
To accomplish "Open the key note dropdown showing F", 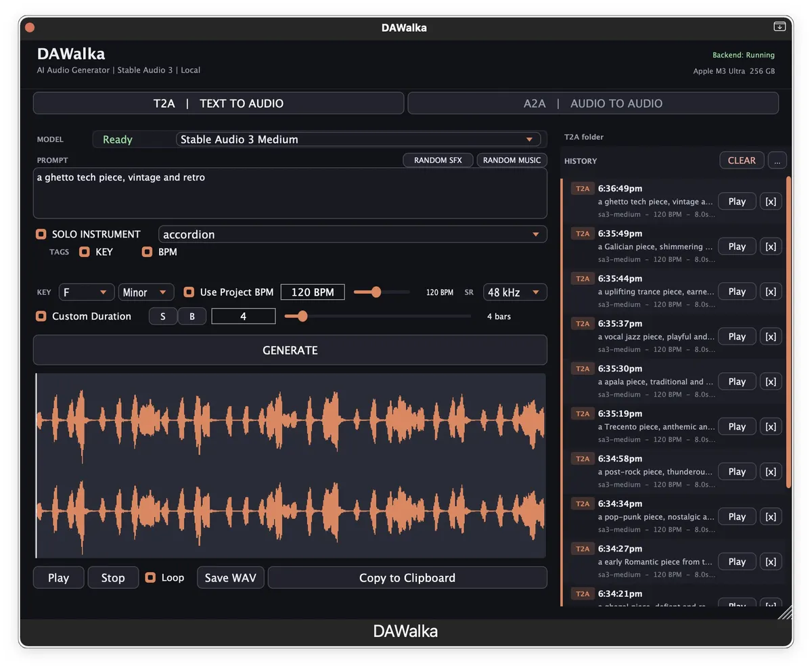I will [86, 292].
